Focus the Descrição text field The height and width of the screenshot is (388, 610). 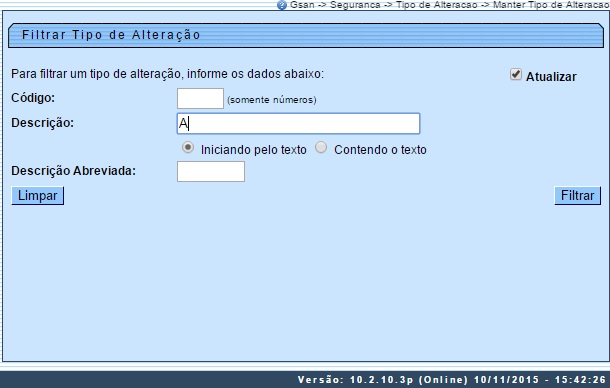[298, 124]
